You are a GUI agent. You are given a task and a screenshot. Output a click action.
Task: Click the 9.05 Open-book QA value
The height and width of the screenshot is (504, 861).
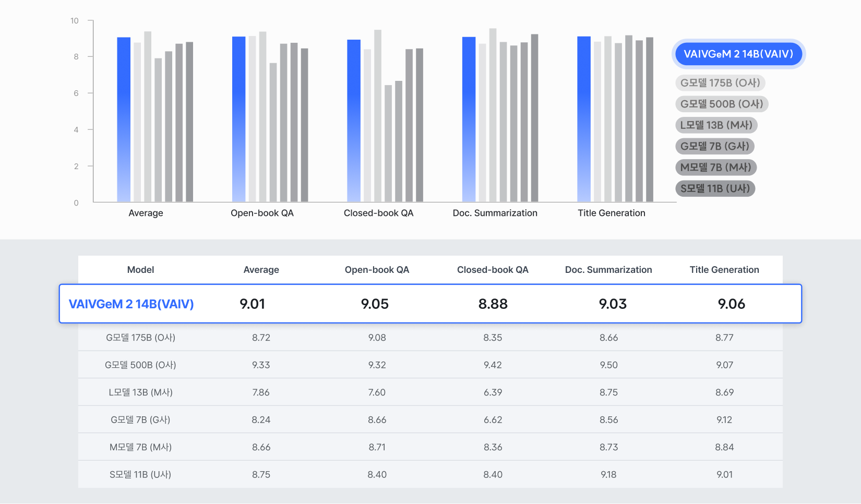click(x=375, y=304)
